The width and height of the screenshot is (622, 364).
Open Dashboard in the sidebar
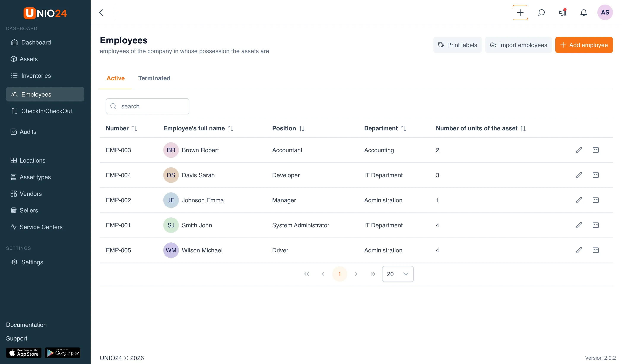pos(45,43)
